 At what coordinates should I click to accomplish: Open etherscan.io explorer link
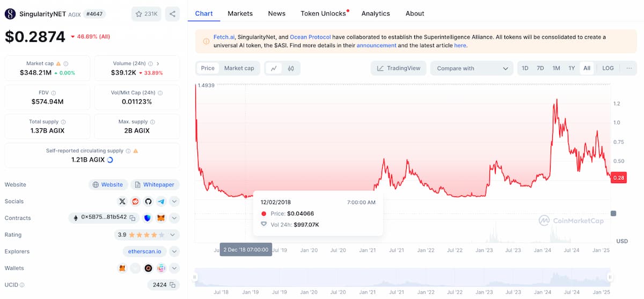(x=144, y=251)
